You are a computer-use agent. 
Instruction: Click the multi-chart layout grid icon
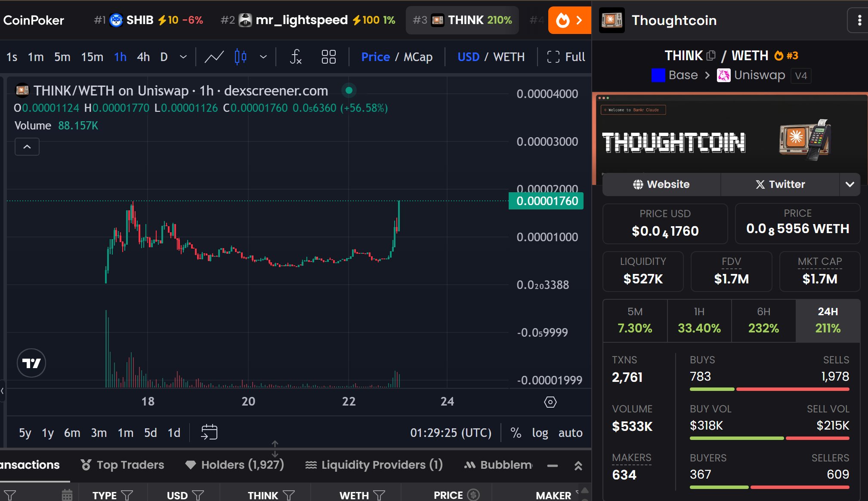tap(328, 57)
